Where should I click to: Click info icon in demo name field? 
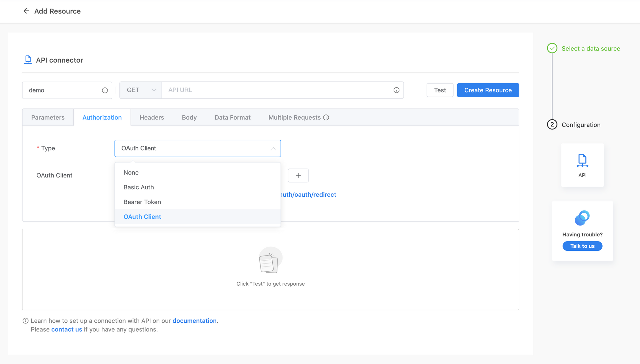[105, 90]
